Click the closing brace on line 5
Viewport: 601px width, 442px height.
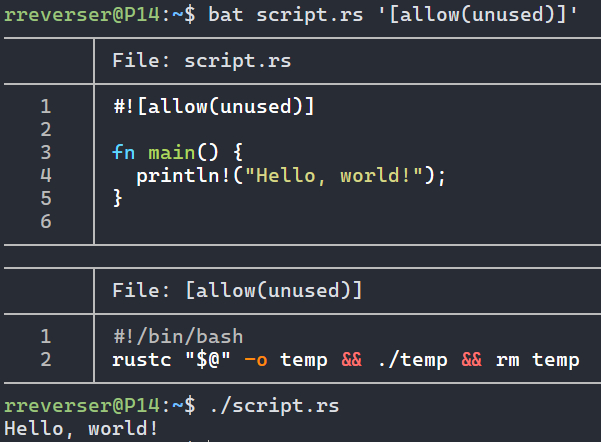coord(118,198)
